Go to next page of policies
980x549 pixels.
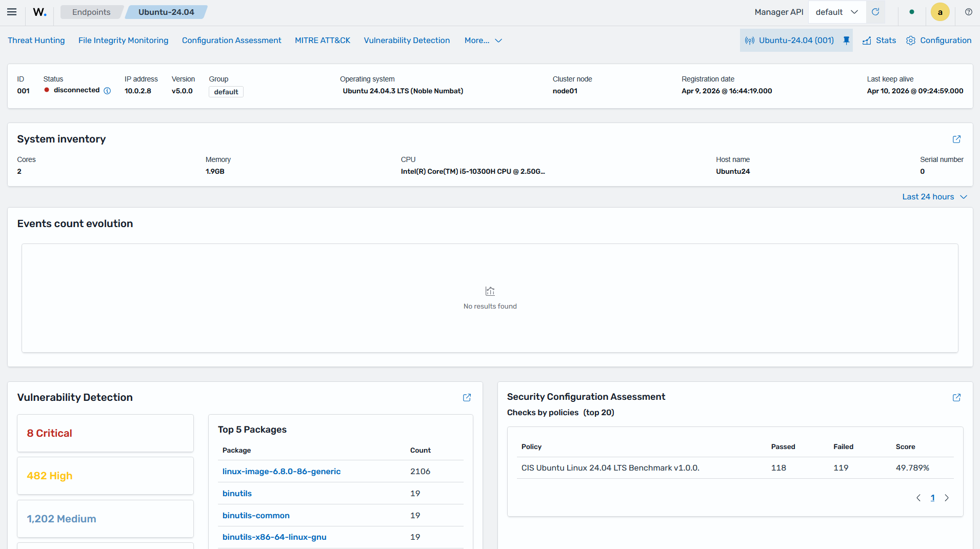(x=947, y=498)
